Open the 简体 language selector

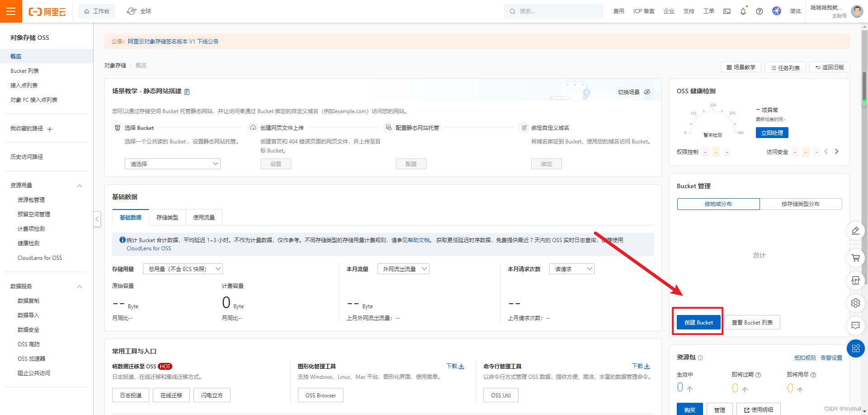click(x=796, y=11)
